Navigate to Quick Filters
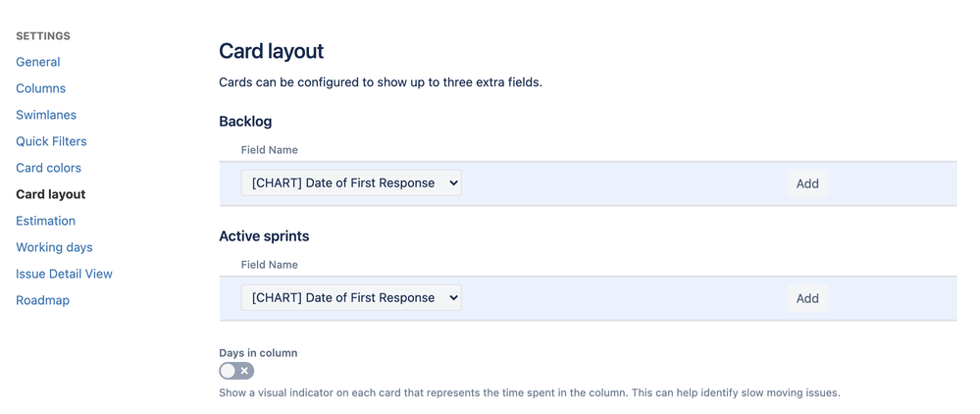 51,141
